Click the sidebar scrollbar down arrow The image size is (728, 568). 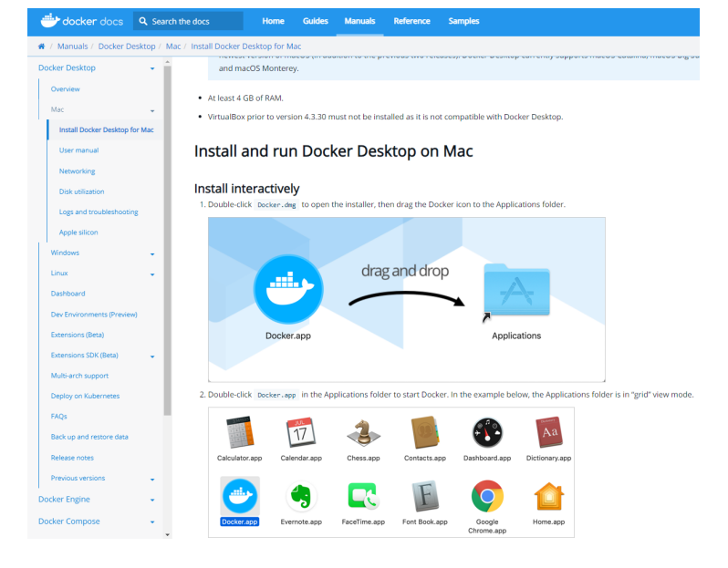tap(167, 532)
